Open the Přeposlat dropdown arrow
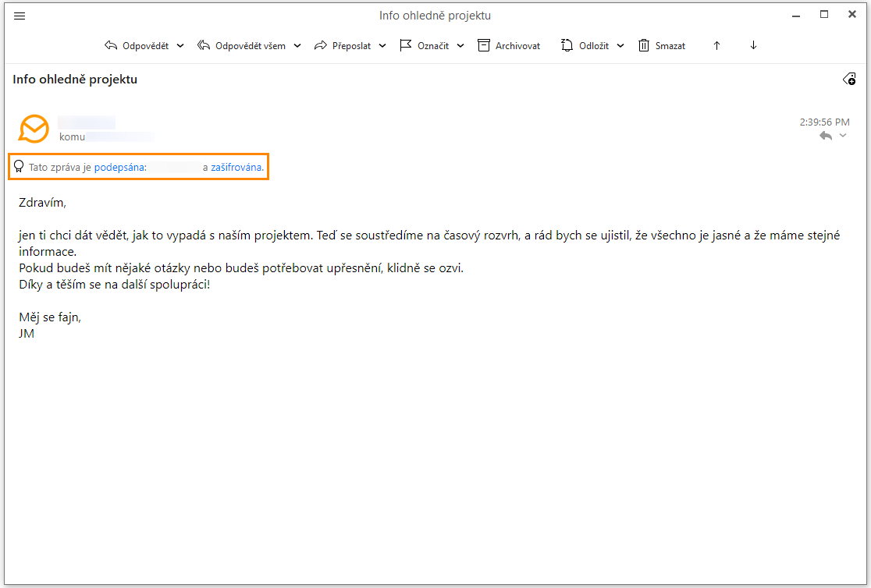Screen dimensions: 871x588 tap(382, 46)
